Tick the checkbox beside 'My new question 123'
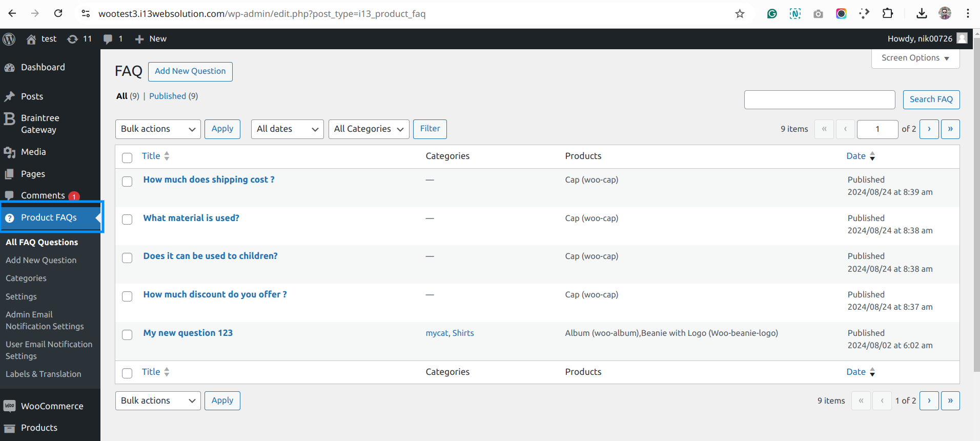Viewport: 980px width, 441px height. click(127, 335)
